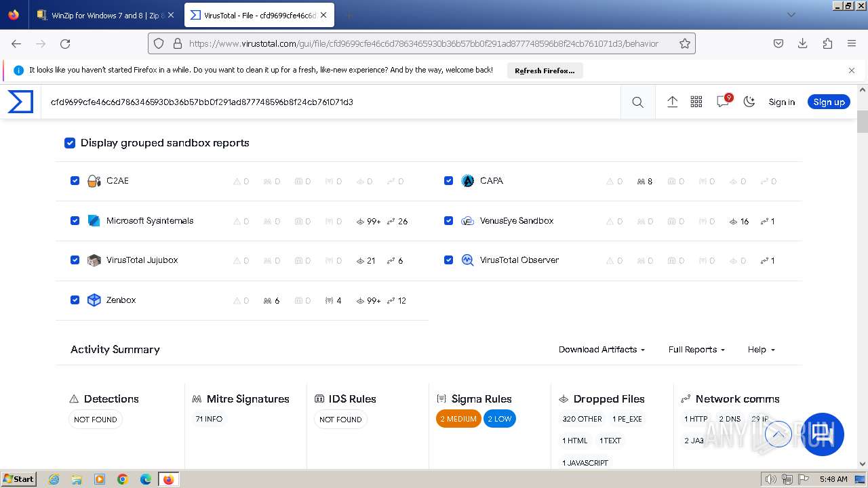Reload the page
The image size is (868, 488).
[65, 43]
